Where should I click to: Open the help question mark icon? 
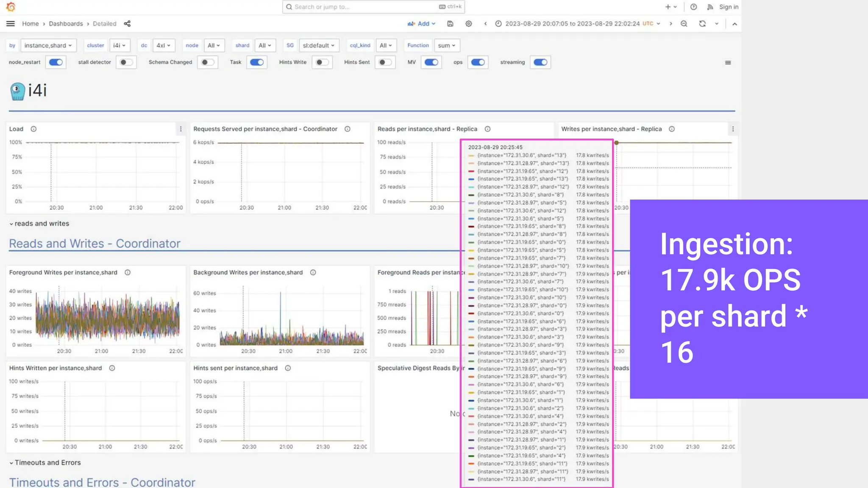(693, 7)
